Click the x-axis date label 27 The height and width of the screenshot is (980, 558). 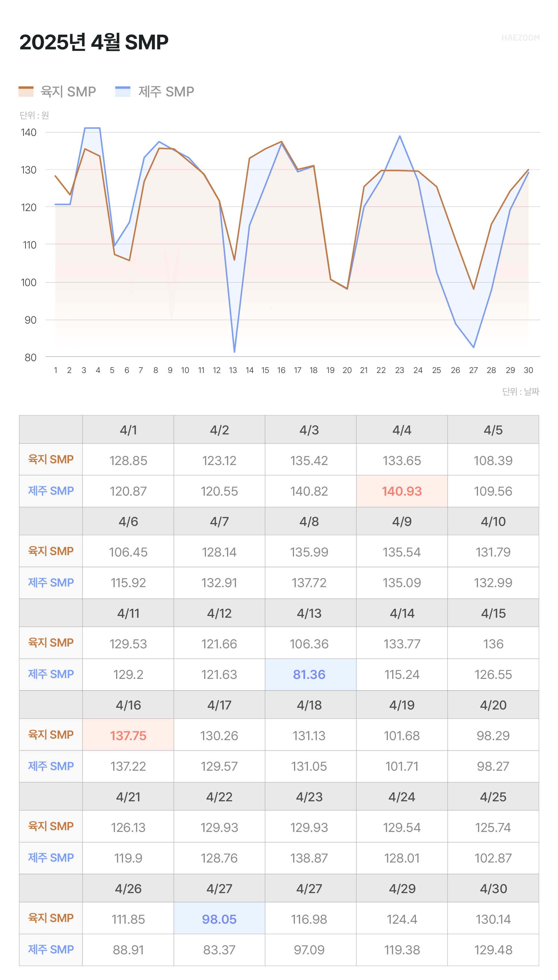coord(473,370)
